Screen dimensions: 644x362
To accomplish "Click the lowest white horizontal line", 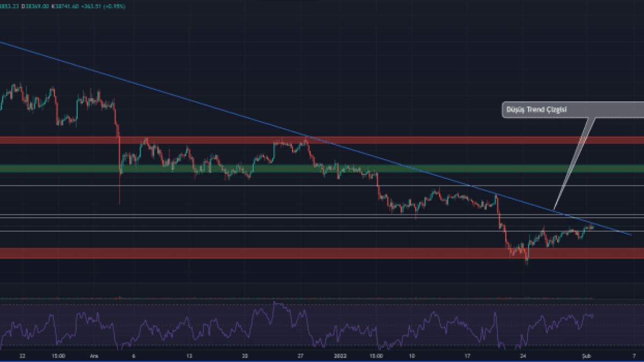I will pyautogui.click(x=322, y=231).
